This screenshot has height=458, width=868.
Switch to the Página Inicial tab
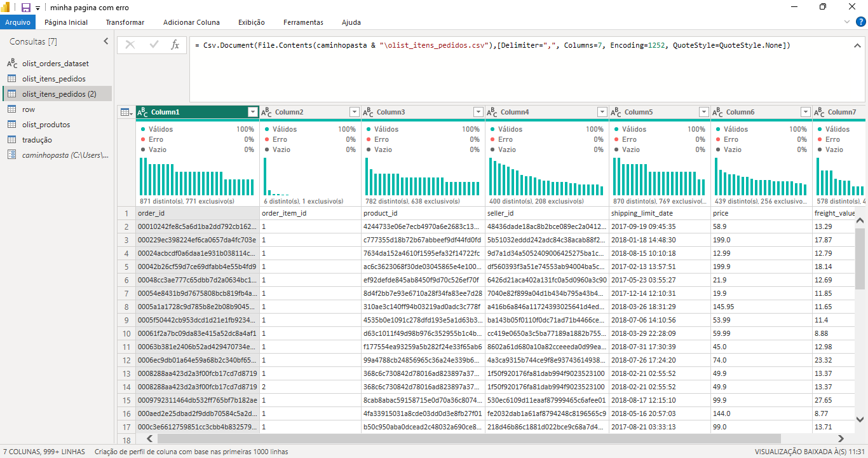pos(66,22)
